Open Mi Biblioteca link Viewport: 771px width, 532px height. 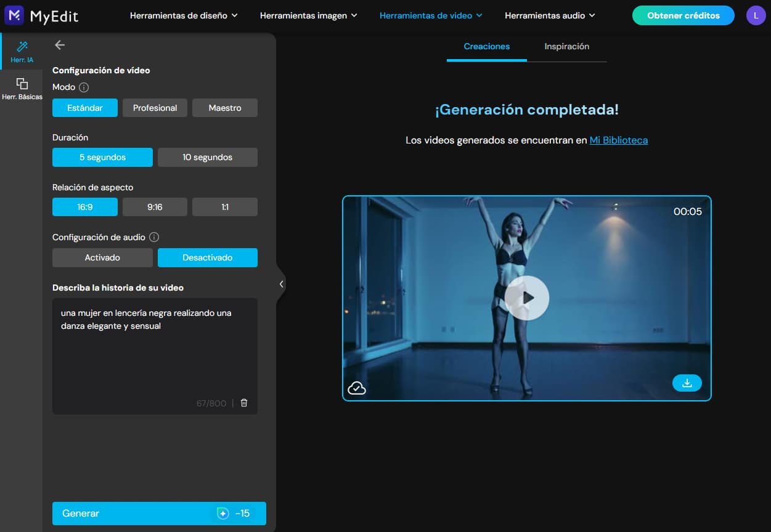click(618, 140)
